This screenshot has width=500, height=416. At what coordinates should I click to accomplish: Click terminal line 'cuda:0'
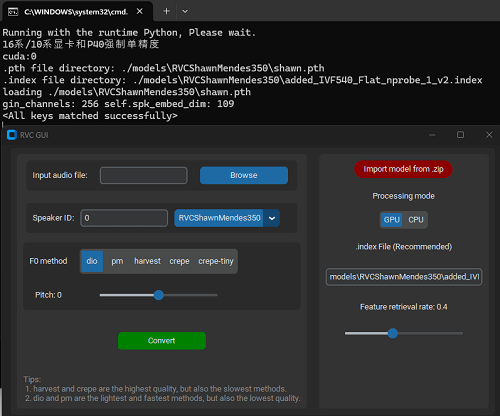tap(19, 56)
